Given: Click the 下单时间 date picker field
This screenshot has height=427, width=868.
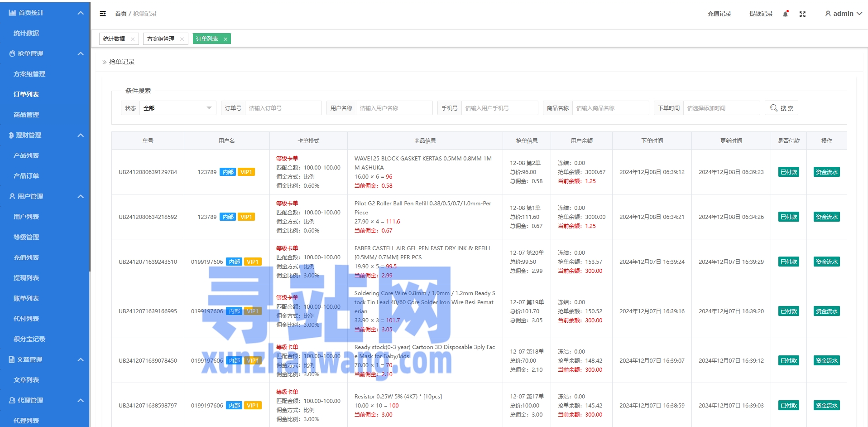Looking at the screenshot, I should pyautogui.click(x=721, y=108).
